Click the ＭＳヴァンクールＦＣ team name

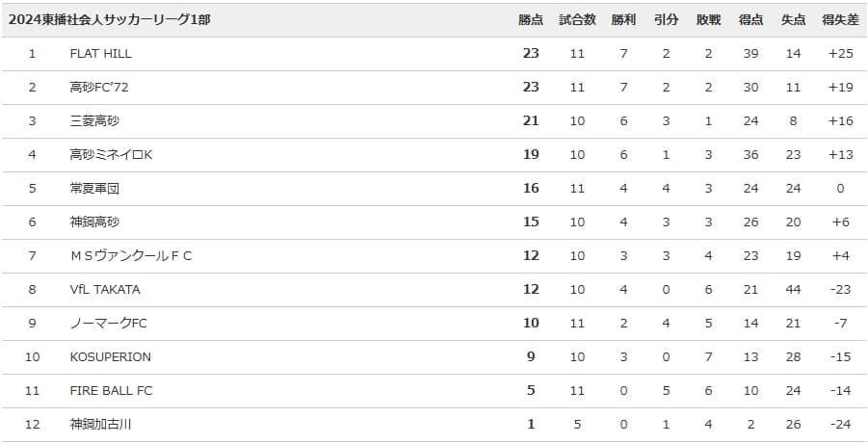131,256
